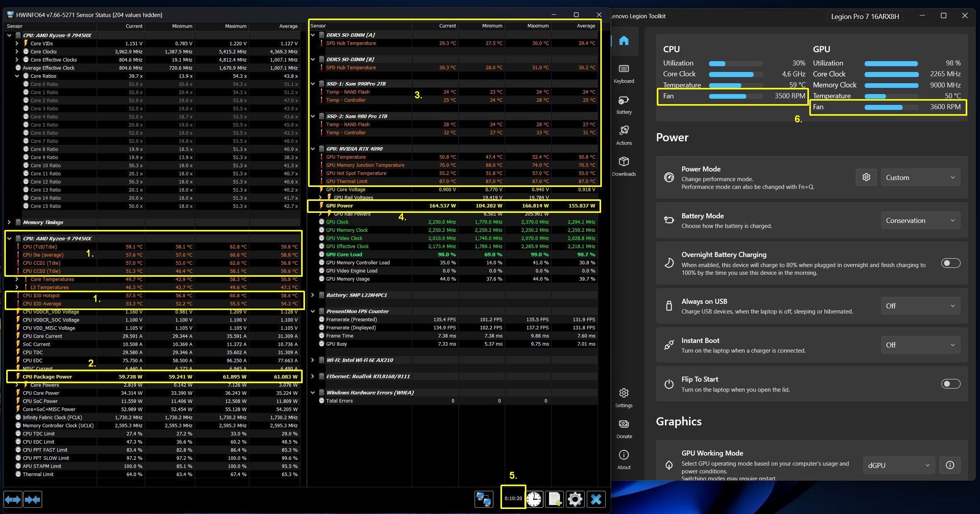The image size is (980, 514).
Task: Expand Core Temperatures tree node
Action: [17, 279]
